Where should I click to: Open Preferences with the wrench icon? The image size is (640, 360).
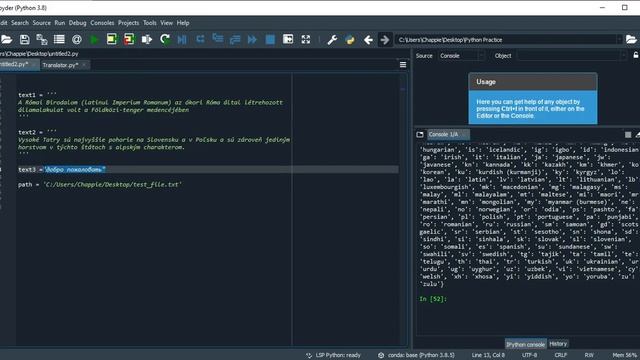pyautogui.click(x=332, y=40)
